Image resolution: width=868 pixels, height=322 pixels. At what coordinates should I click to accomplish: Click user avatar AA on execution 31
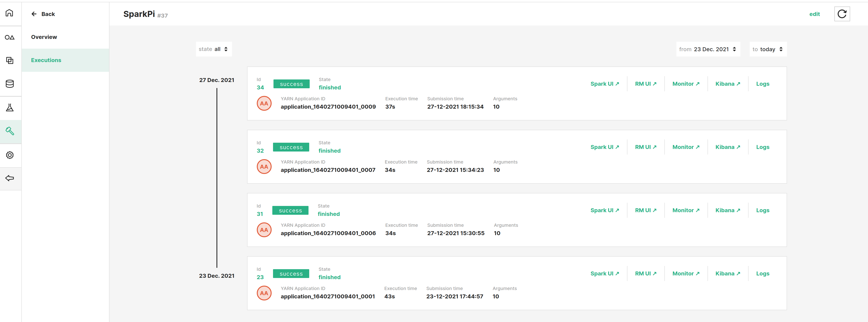coord(264,230)
